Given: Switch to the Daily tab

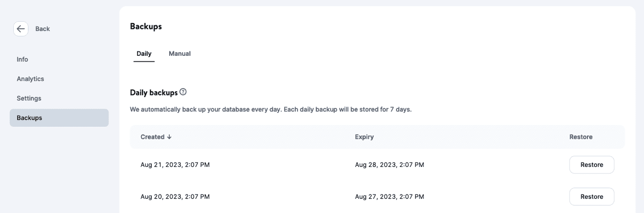Looking at the screenshot, I should click(144, 53).
